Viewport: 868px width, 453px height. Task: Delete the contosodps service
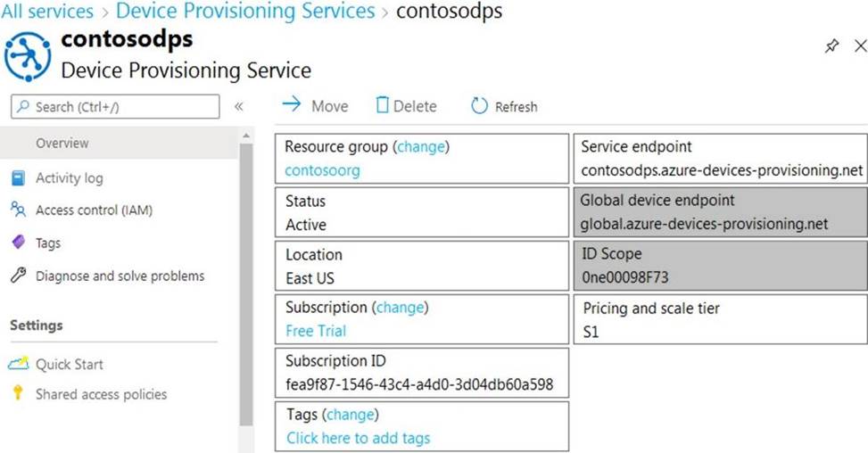pyautogui.click(x=406, y=106)
